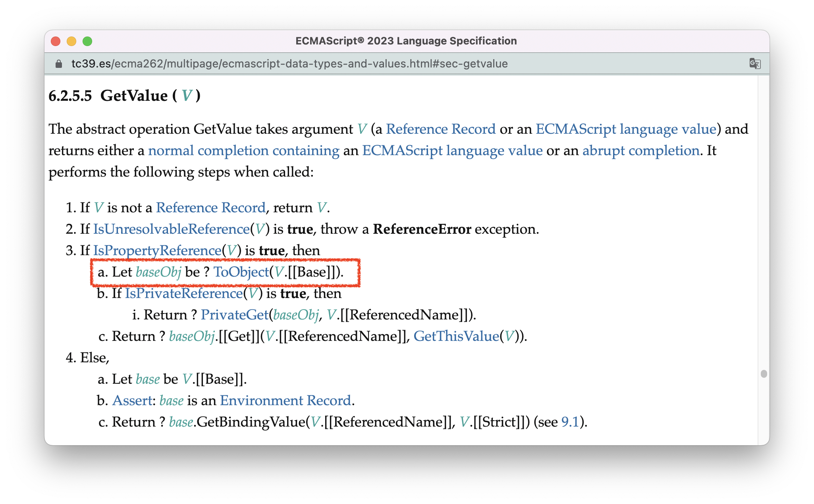Click the translate page icon
The height and width of the screenshot is (504, 814).
click(754, 63)
